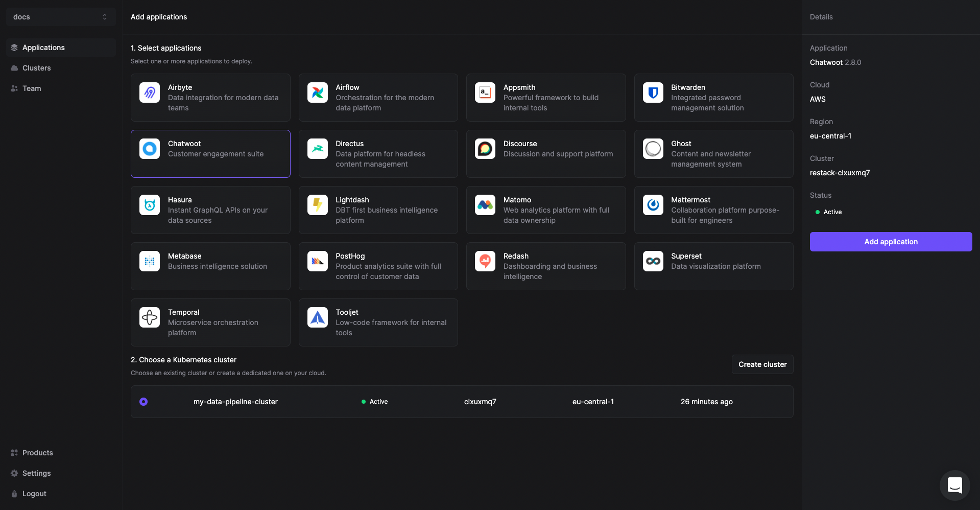
Task: Select the Bitwarden card description text
Action: 707,103
